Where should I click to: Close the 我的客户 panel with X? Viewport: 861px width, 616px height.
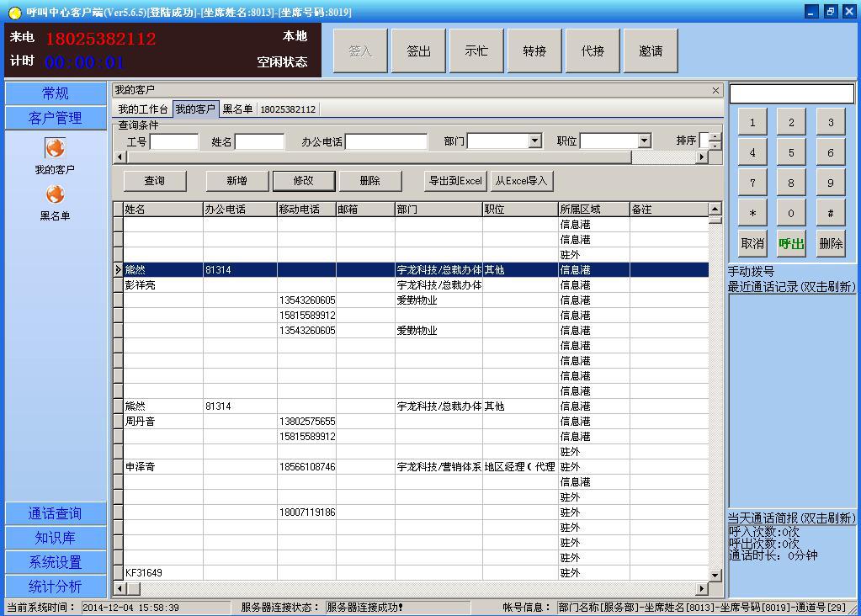coord(715,90)
